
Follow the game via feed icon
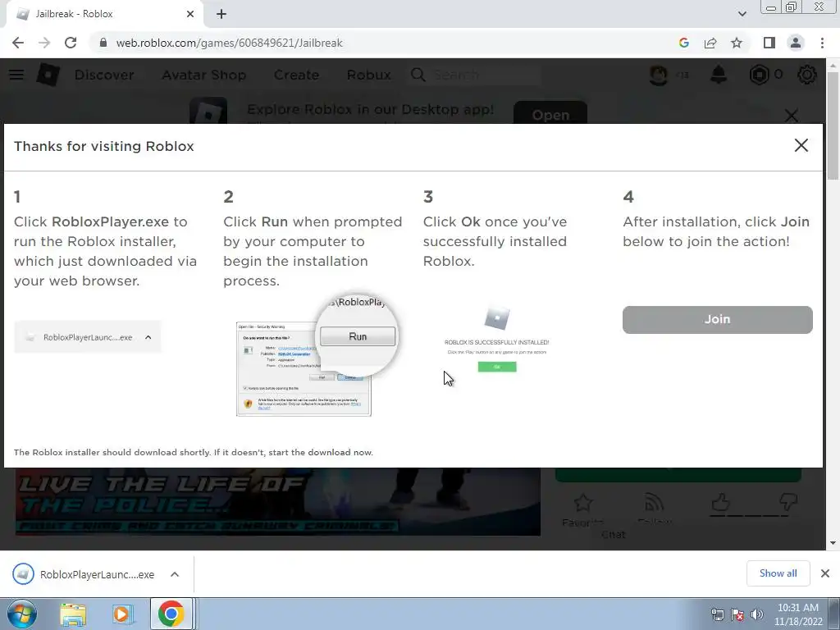[655, 503]
